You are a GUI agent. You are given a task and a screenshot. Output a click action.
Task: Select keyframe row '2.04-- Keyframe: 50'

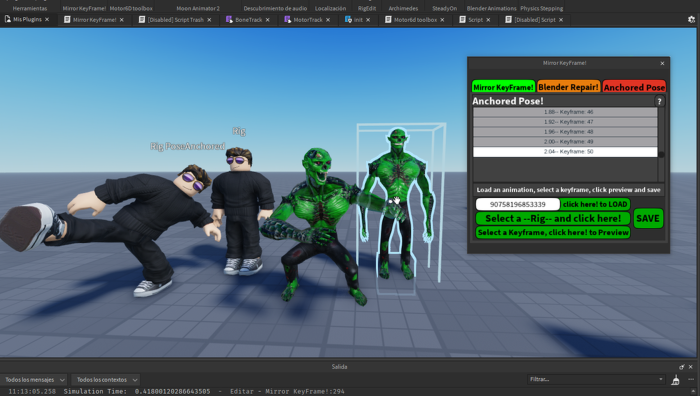click(x=565, y=152)
